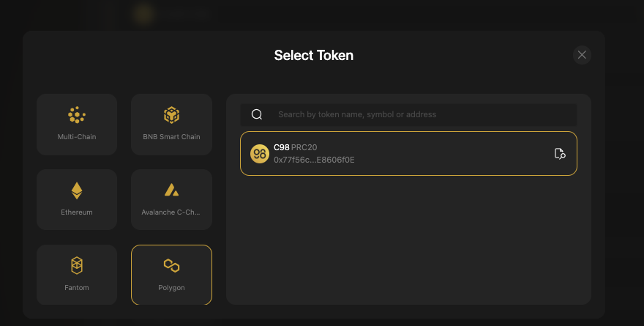The width and height of the screenshot is (644, 326).
Task: Click the search magnifier icon
Action: coord(257,114)
